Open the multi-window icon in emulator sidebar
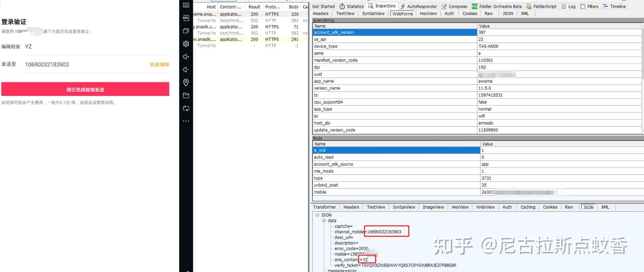Viewport: 644px width, 272px height. pos(186,31)
